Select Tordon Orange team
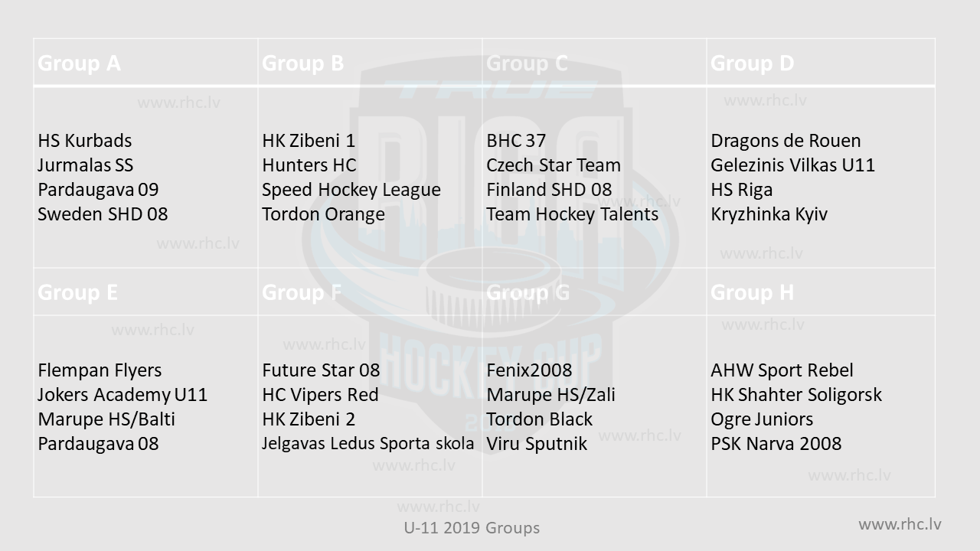Image resolution: width=980 pixels, height=551 pixels. 323,214
